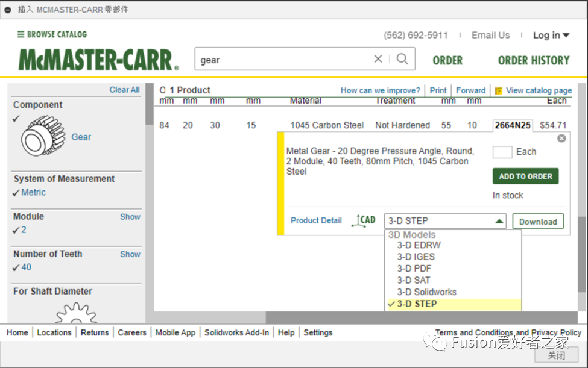Open the Product Detail link
Screen dimensions: 588x368
click(316, 220)
